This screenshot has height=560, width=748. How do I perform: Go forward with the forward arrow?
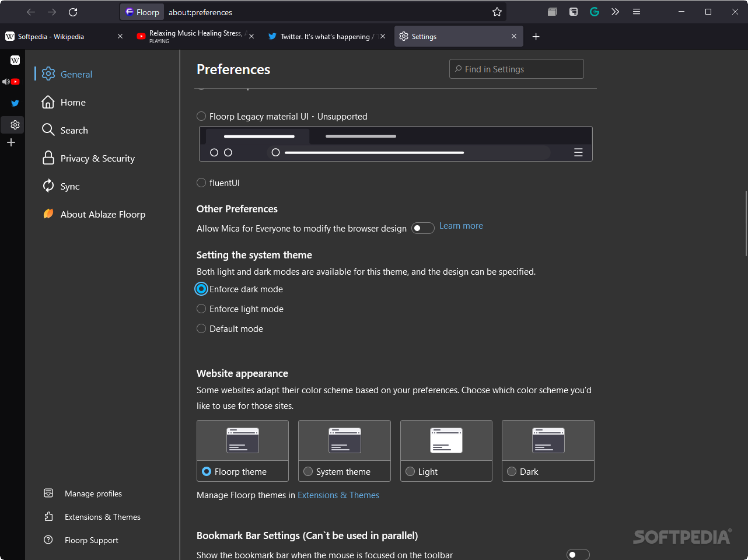52,12
